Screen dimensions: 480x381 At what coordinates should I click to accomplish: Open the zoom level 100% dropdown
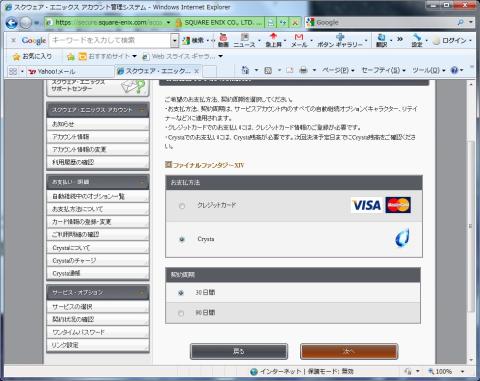(x=462, y=371)
